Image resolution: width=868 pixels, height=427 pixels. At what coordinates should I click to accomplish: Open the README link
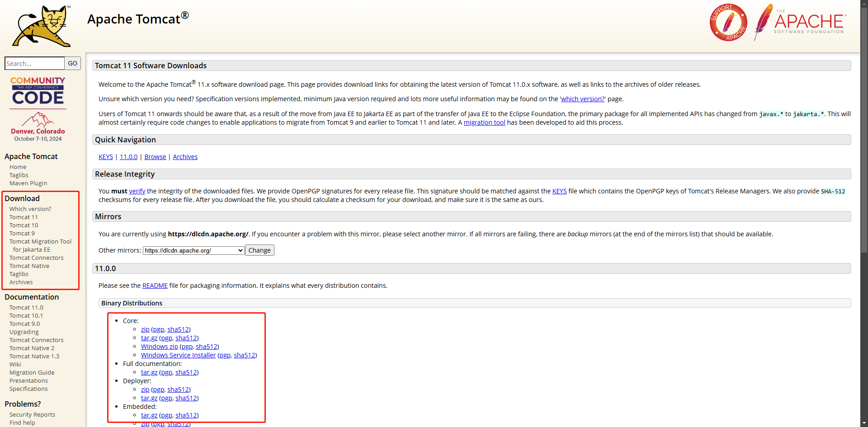click(x=155, y=286)
